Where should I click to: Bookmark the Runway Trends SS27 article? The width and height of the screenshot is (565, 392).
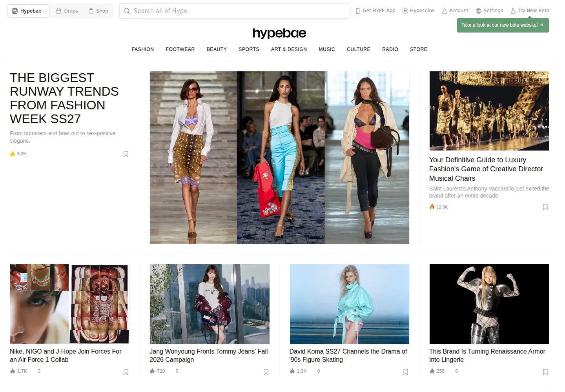click(x=126, y=154)
